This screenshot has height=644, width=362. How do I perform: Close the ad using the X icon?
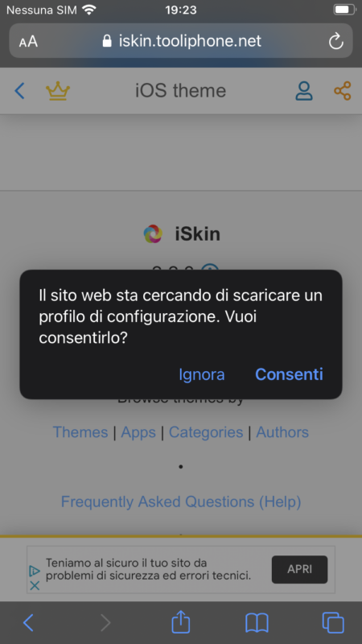point(35,585)
